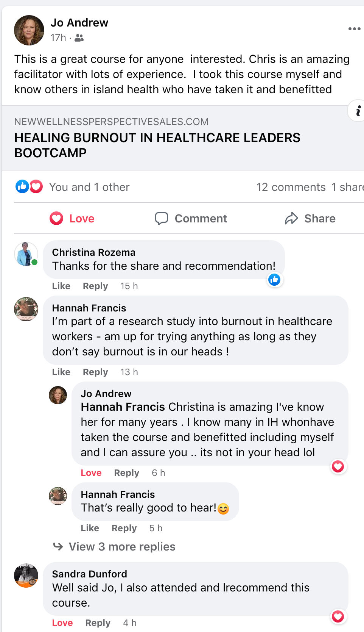Screen dimensions: 364x632
Task: Open the like and love reactions summary
Action: pos(29,187)
